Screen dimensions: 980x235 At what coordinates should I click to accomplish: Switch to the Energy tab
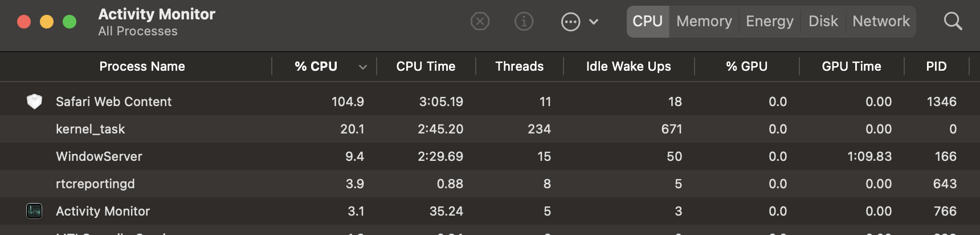click(x=769, y=22)
